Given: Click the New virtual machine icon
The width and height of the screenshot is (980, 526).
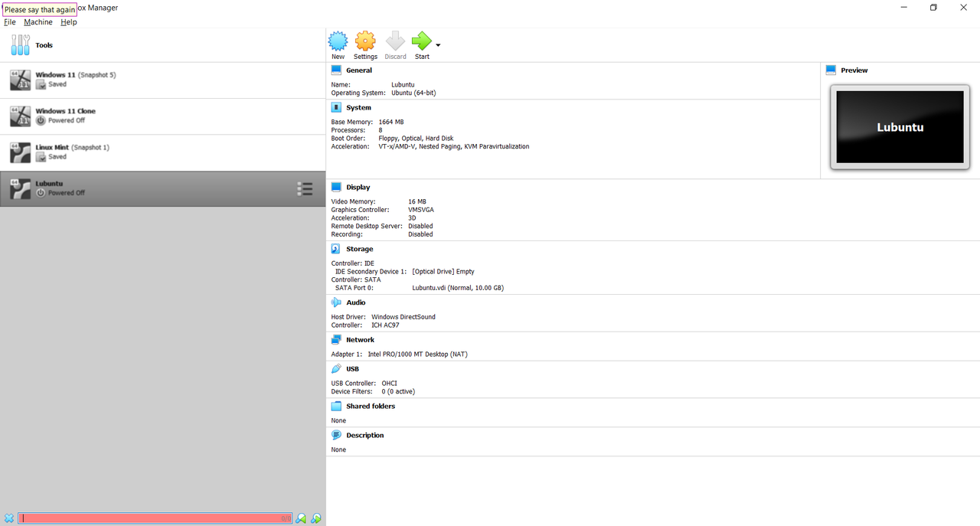Looking at the screenshot, I should (x=338, y=41).
